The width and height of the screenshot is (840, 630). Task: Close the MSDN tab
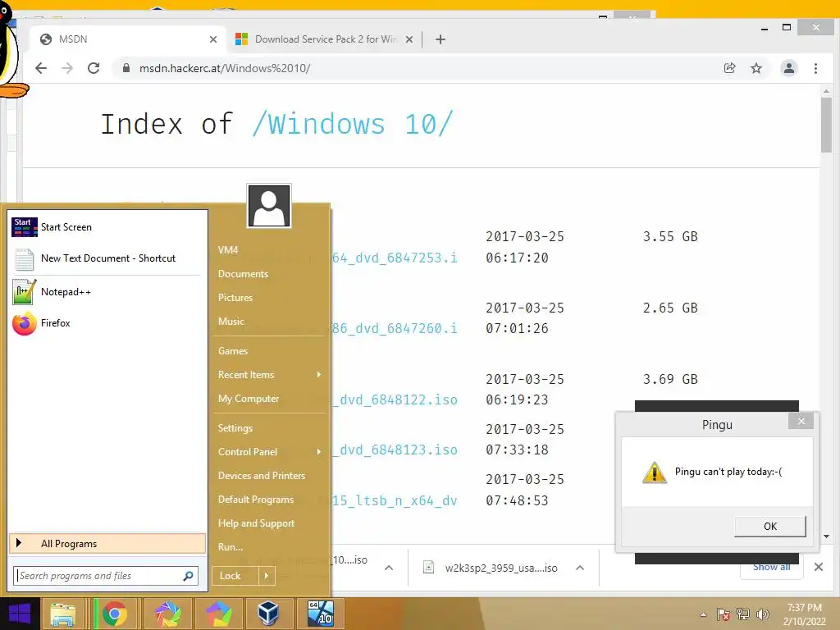[213, 39]
